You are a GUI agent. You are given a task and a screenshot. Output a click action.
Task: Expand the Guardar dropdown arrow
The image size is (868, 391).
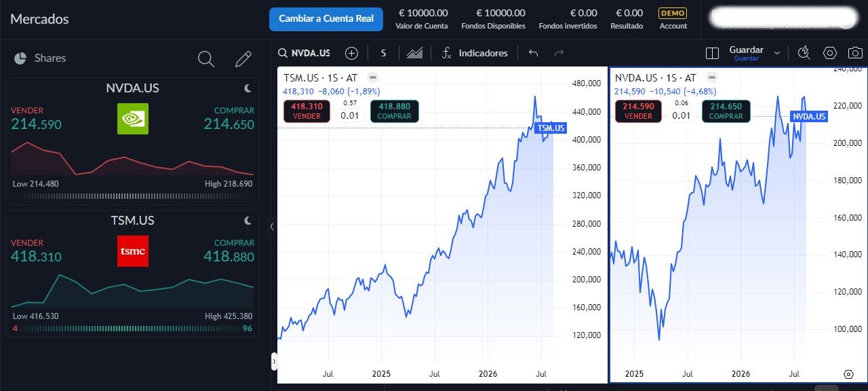click(777, 53)
